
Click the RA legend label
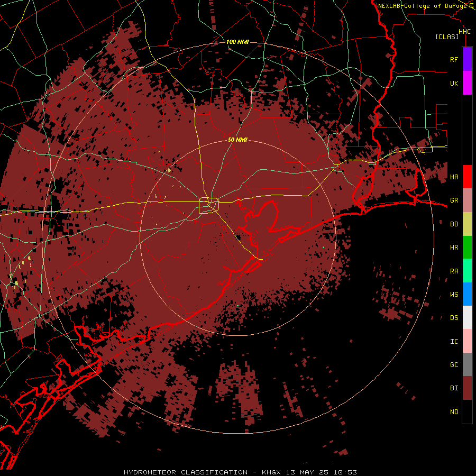pos(454,271)
